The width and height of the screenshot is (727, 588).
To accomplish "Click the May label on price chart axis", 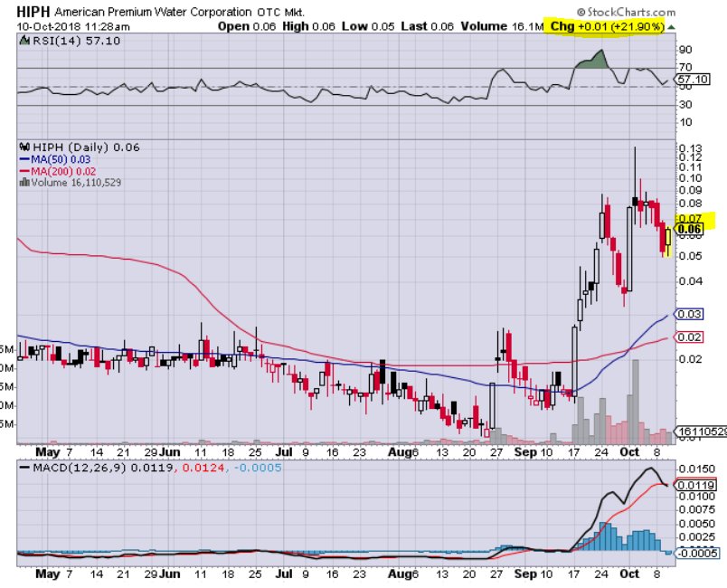I will pyautogui.click(x=47, y=452).
